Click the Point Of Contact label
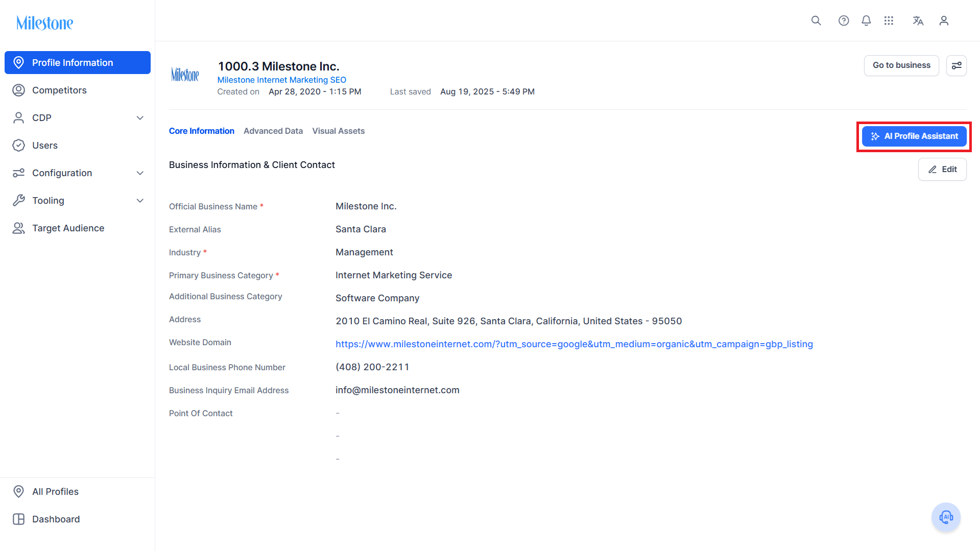This screenshot has height=551, width=980. [201, 414]
